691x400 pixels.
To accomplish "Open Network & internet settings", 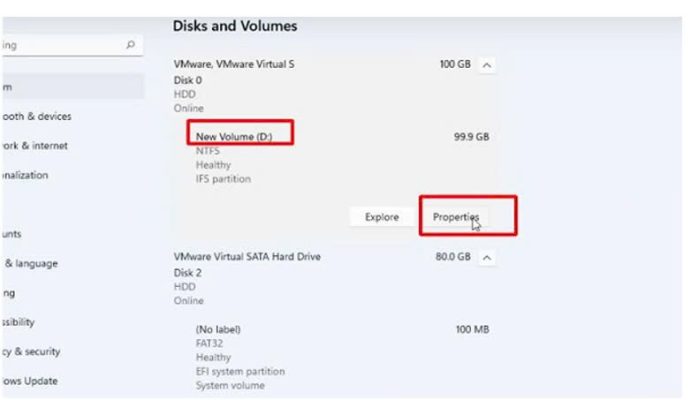I will tap(34, 146).
